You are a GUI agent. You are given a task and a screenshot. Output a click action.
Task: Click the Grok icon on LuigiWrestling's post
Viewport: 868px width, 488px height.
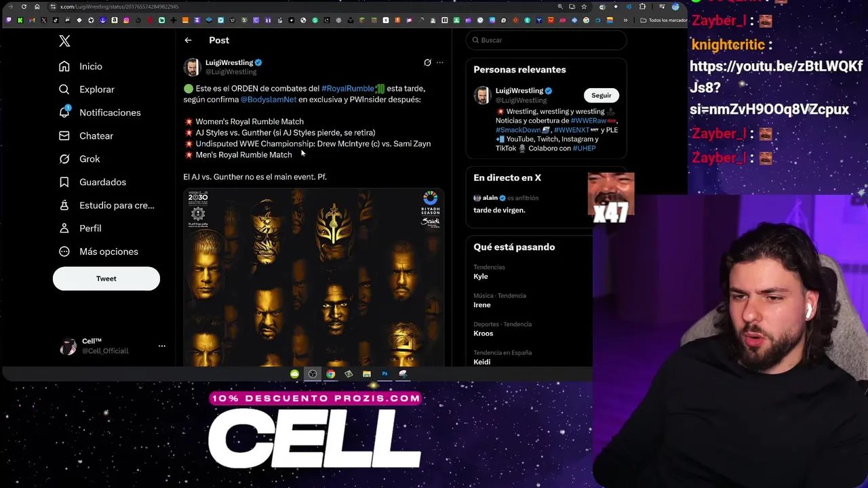coord(427,62)
